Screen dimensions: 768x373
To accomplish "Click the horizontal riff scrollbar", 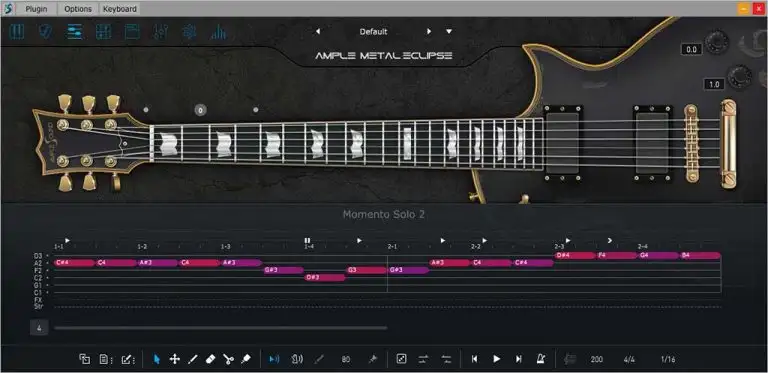I will (x=221, y=328).
